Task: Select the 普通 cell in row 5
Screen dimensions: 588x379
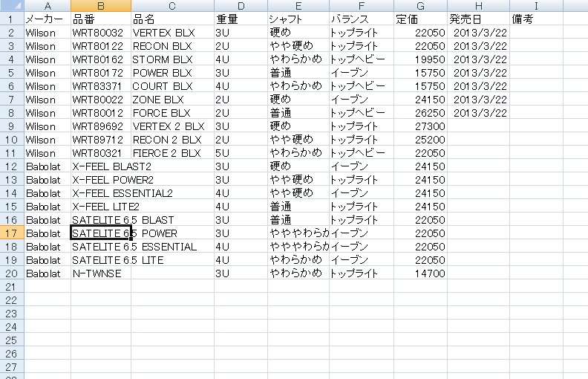Action: (x=298, y=72)
